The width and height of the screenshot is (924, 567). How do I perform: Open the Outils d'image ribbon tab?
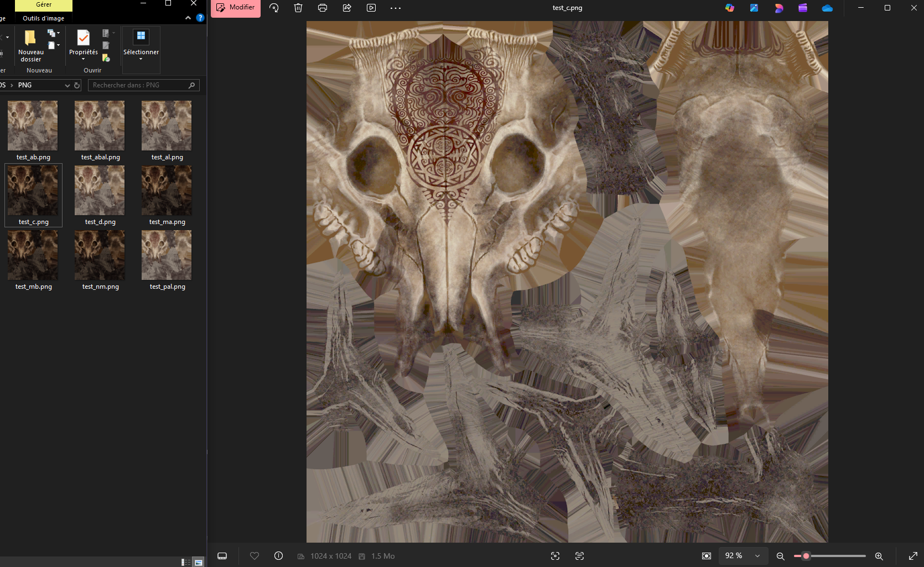click(x=43, y=18)
